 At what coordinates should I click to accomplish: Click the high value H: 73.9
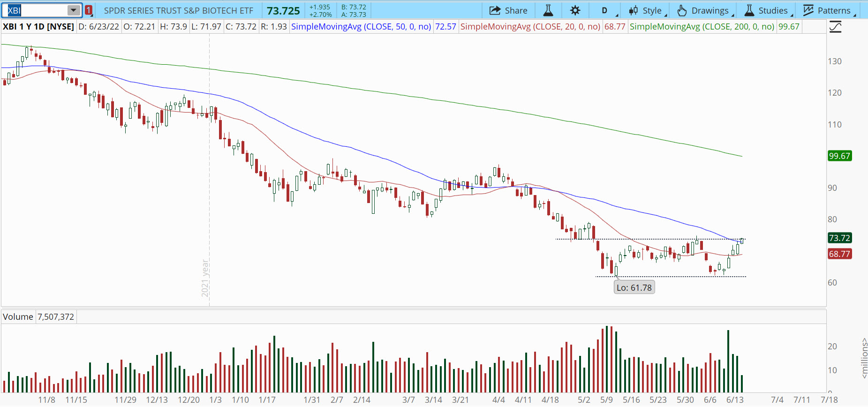click(x=174, y=27)
